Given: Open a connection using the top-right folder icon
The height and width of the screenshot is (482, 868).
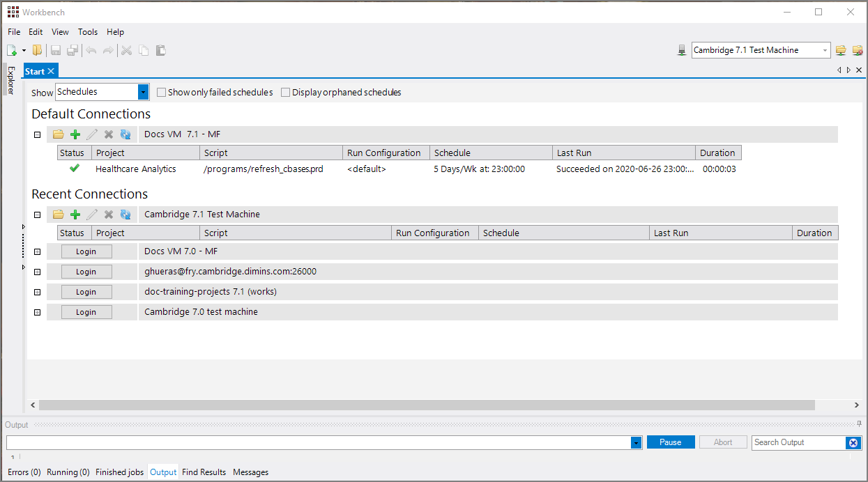Looking at the screenshot, I should [841, 49].
